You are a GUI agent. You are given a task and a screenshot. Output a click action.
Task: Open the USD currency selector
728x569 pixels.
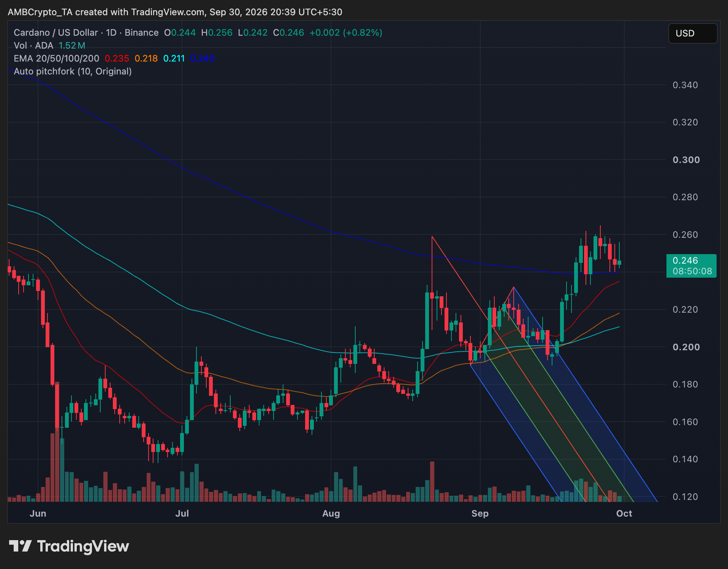[x=693, y=33]
